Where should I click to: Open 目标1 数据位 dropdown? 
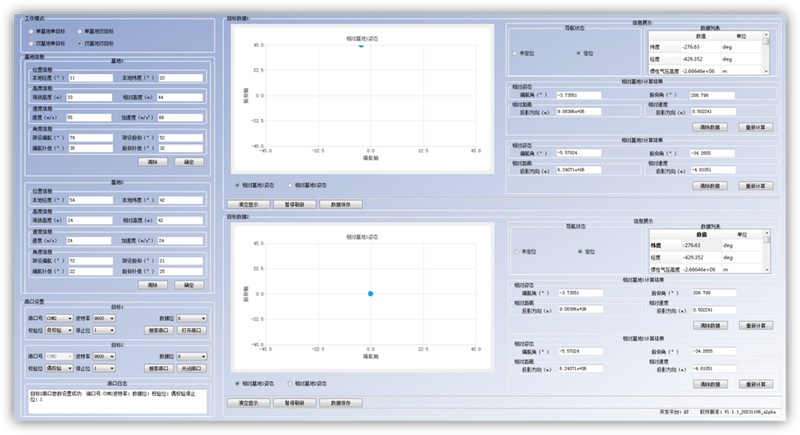191,318
